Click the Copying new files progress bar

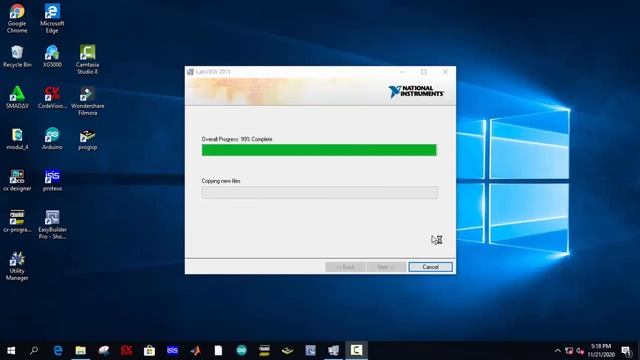tap(320, 193)
